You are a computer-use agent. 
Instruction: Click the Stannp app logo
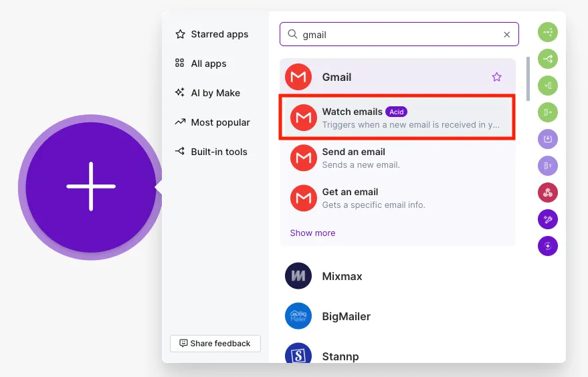(298, 353)
